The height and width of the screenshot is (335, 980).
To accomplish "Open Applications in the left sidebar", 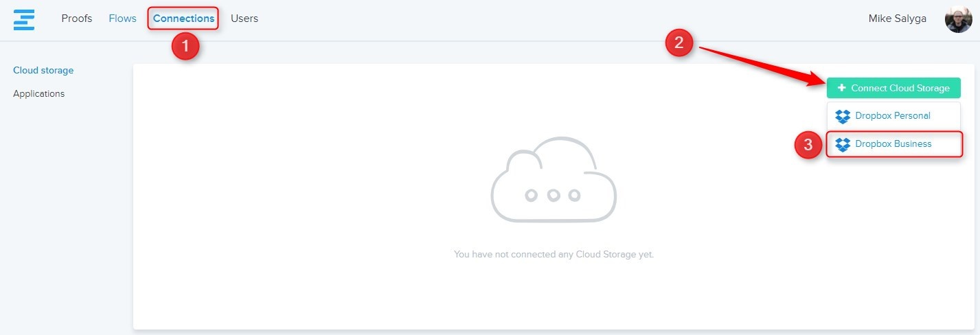I will pos(39,93).
